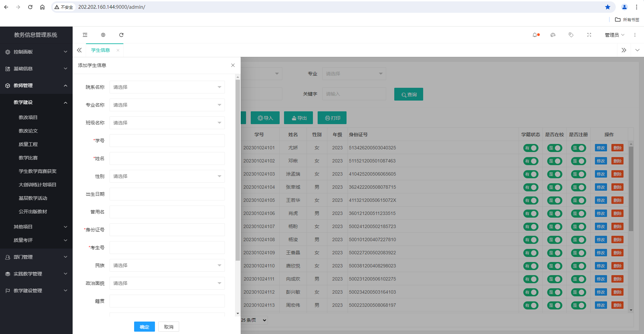Click the 打印 print button
The image size is (644, 334).
pos(332,118)
